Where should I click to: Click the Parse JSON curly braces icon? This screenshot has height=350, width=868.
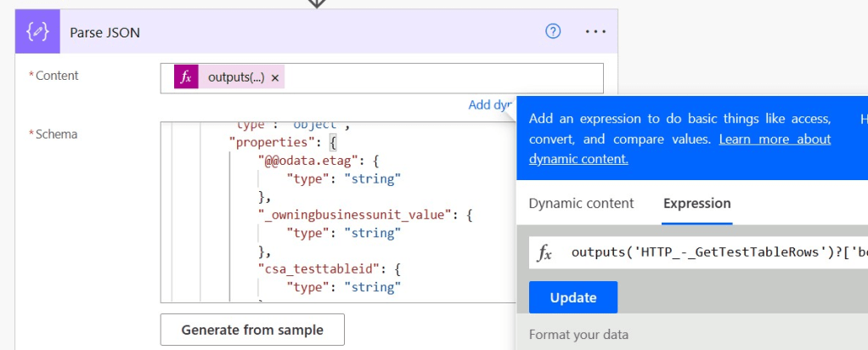pyautogui.click(x=37, y=32)
